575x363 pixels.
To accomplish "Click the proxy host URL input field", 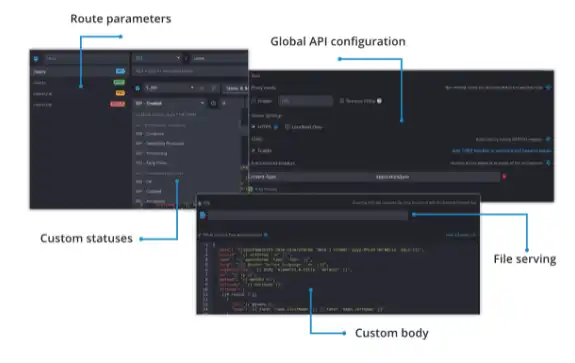I will point(305,101).
